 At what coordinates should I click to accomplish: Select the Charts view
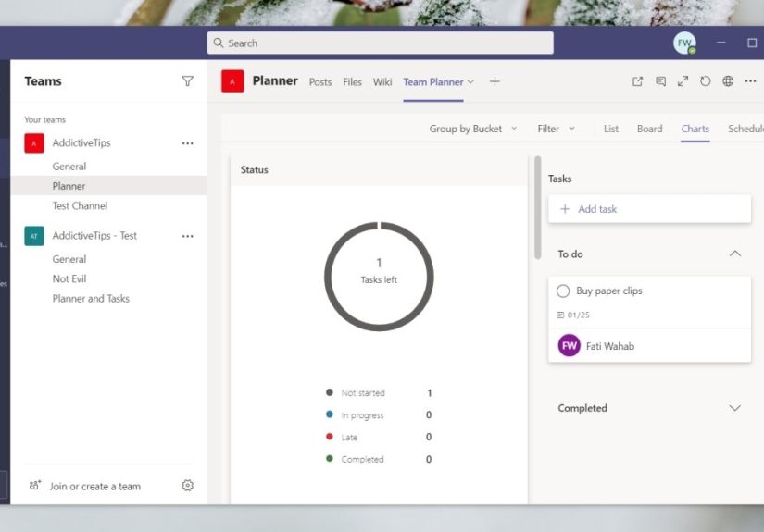pos(695,129)
